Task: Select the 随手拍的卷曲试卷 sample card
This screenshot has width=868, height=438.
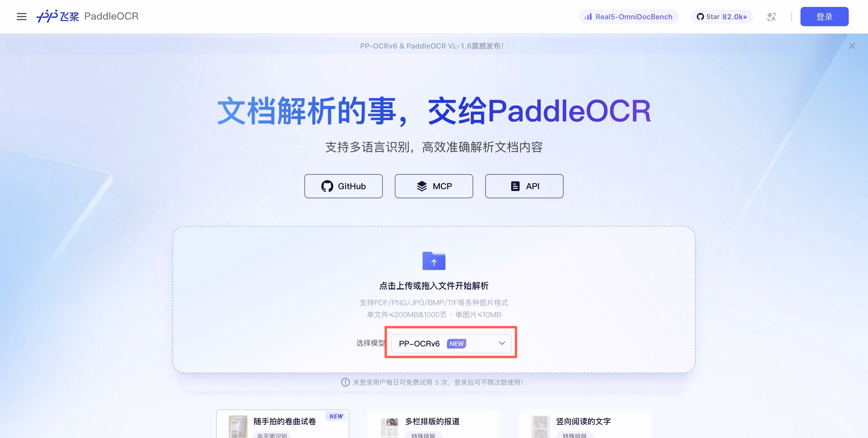Action: tap(282, 424)
